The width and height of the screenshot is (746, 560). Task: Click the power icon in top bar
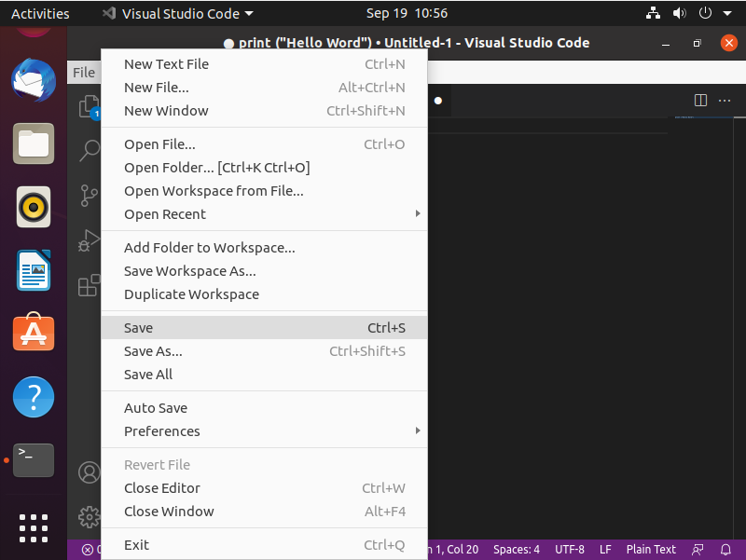click(705, 13)
